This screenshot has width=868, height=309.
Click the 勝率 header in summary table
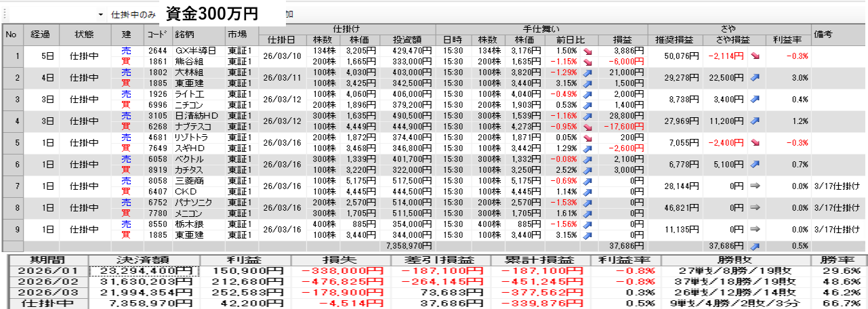click(x=839, y=260)
